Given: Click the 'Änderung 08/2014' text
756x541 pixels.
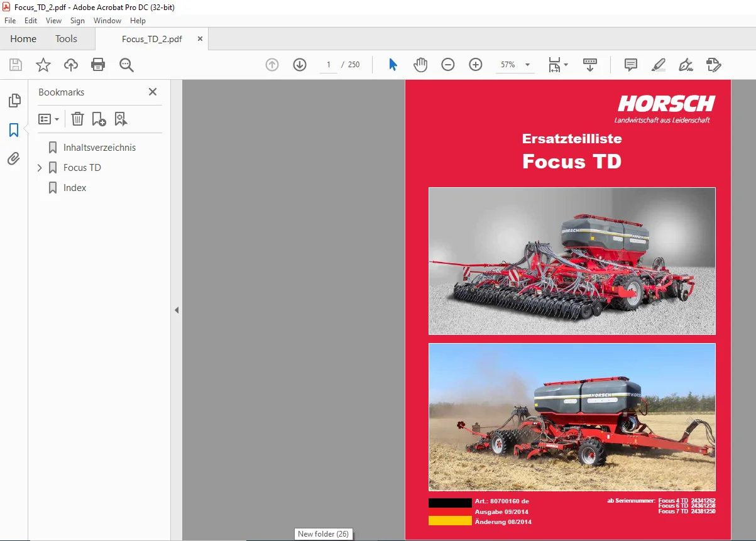Looking at the screenshot, I should coord(503,522).
